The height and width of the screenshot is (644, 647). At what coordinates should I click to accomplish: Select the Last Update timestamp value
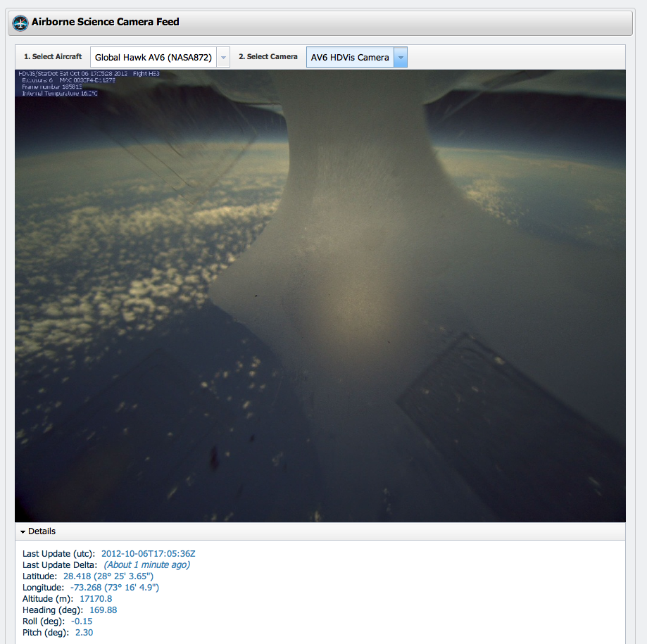pos(148,553)
